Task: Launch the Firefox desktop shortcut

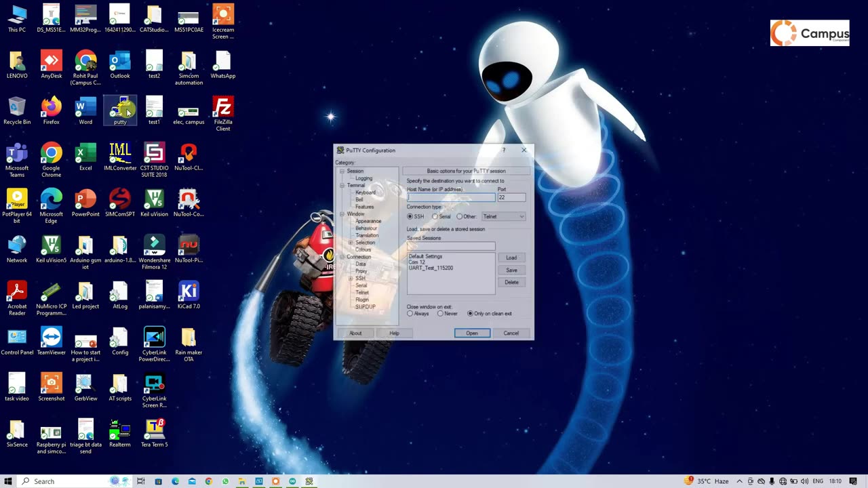Action: [x=52, y=110]
